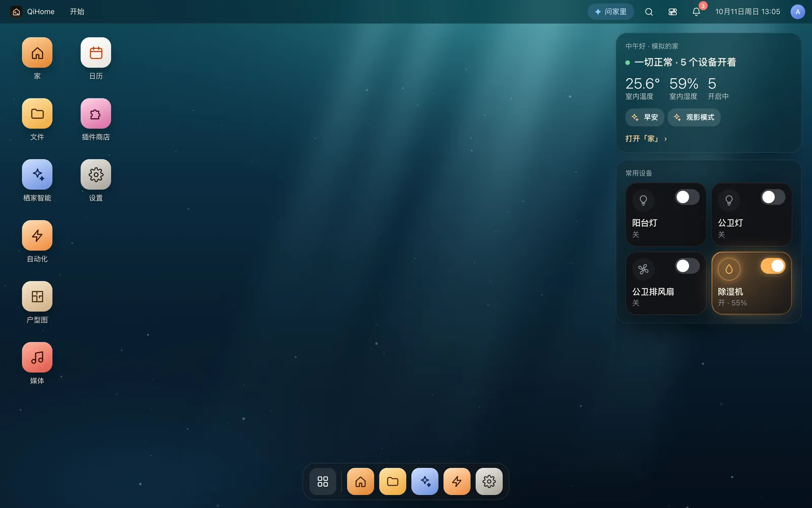Open the app grid launcher in the dock
Viewport: 812px width, 508px height.
coord(323,482)
